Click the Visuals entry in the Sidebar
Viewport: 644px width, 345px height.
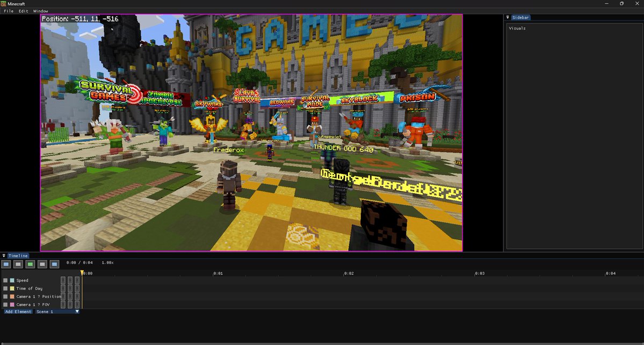tap(517, 28)
